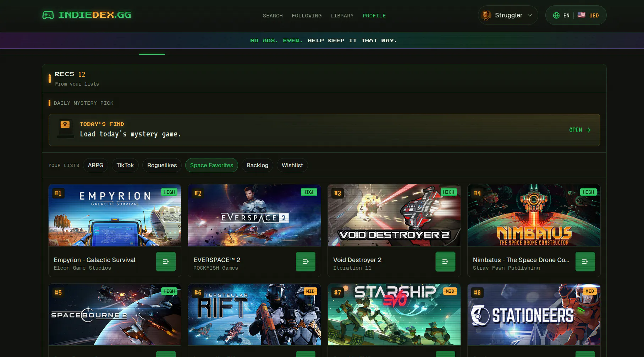
Task: Click the INDIEDEX.GG site name
Action: click(x=95, y=15)
